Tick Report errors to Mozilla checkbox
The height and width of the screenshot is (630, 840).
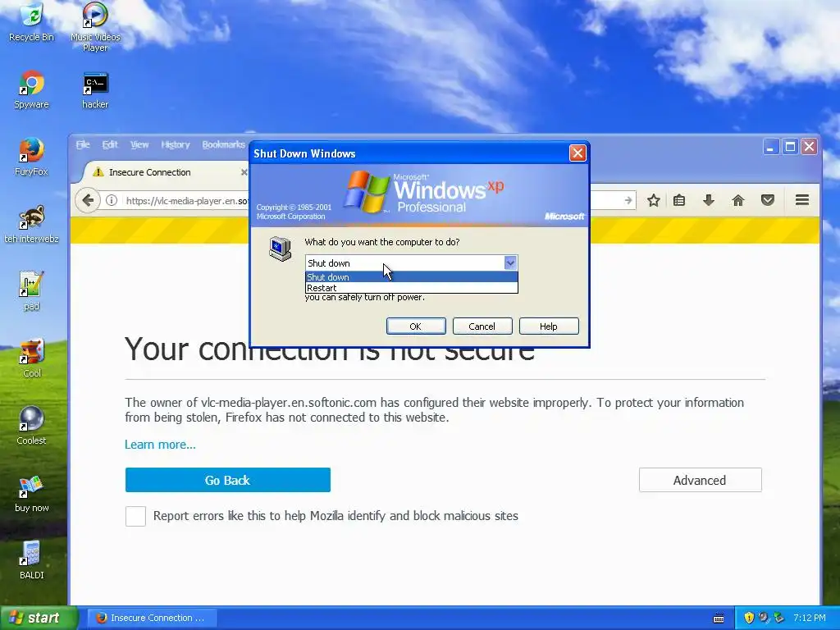(x=135, y=516)
